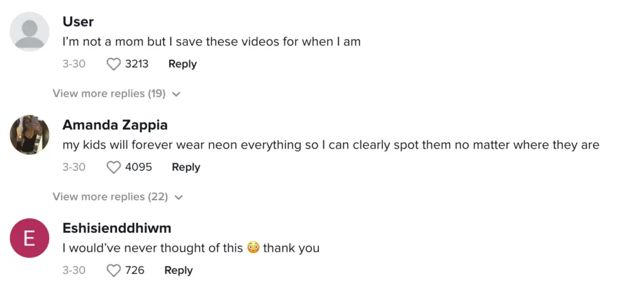
Task: Reply to Amanda Zappia's neon comment
Action: tap(186, 167)
